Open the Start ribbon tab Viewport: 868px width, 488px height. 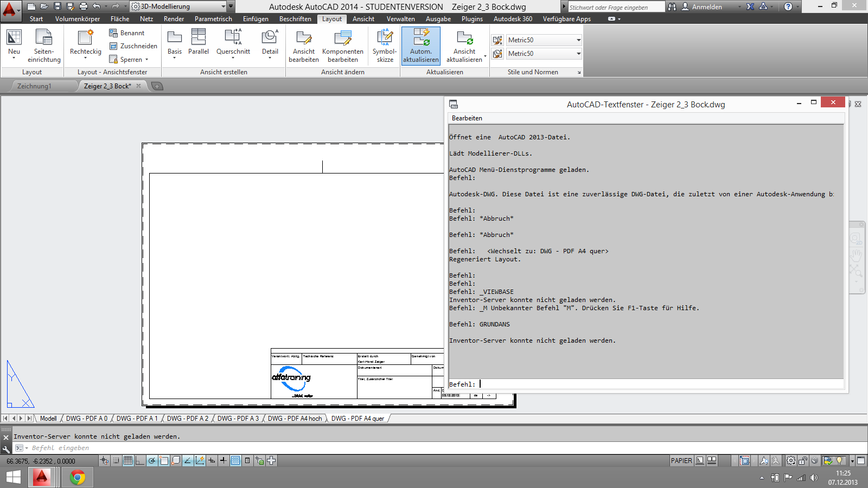36,19
